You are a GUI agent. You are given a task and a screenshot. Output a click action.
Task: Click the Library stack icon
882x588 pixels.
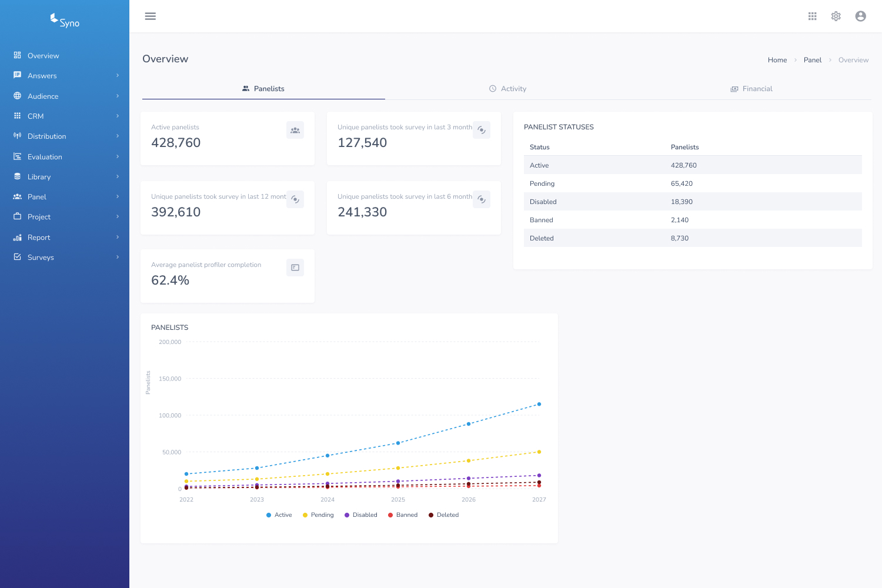point(18,176)
